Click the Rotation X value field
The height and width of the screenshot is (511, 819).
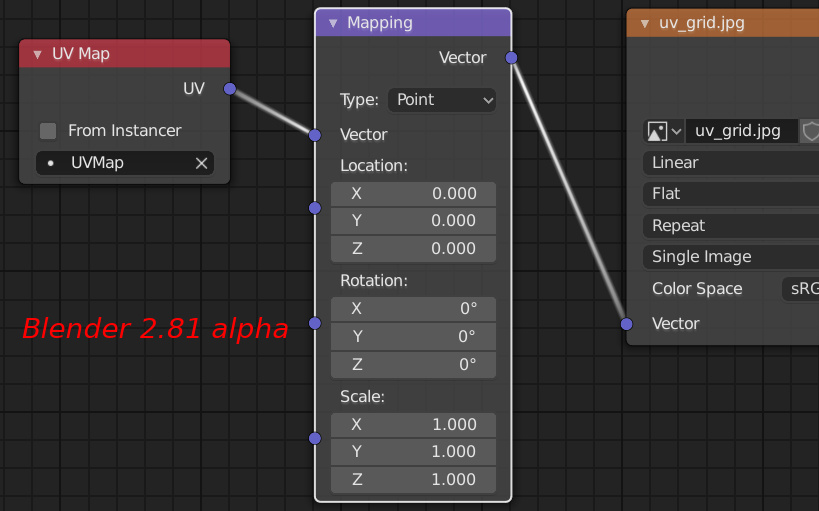pos(413,309)
